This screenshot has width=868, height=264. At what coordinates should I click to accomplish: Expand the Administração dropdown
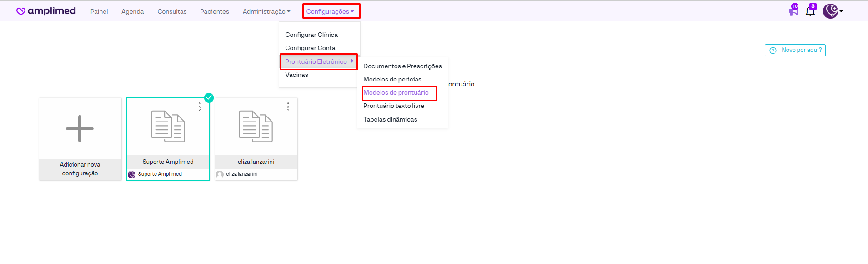click(266, 11)
